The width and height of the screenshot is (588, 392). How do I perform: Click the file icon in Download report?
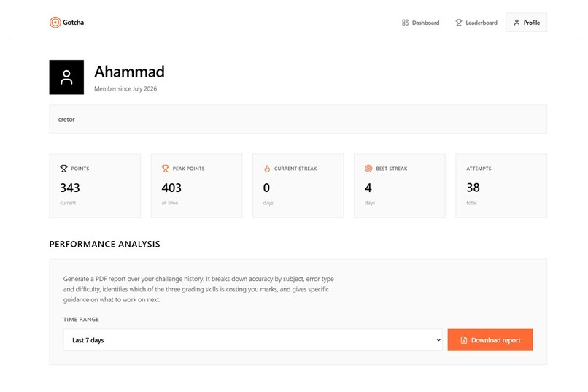(464, 340)
